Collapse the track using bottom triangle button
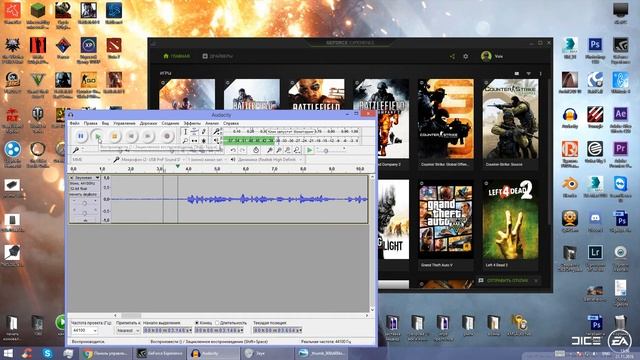 tap(85, 220)
